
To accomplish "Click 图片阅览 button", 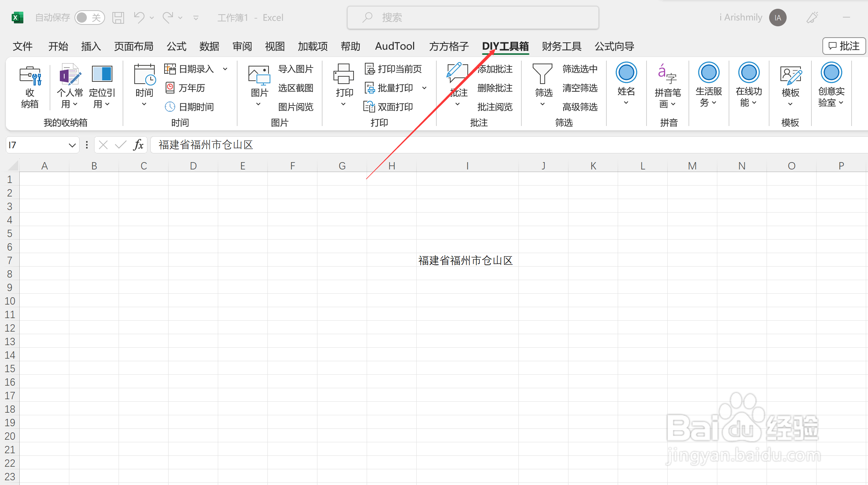I will (296, 107).
